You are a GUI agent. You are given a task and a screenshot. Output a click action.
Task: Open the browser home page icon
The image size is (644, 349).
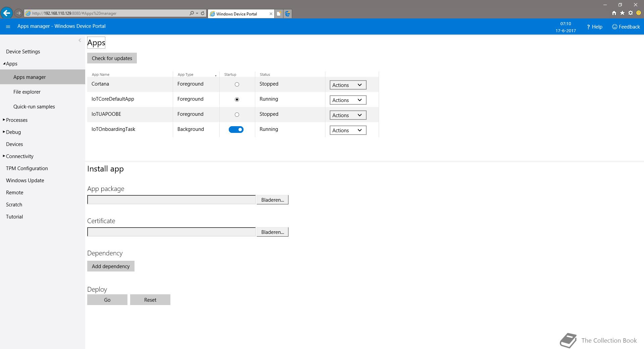(x=614, y=13)
